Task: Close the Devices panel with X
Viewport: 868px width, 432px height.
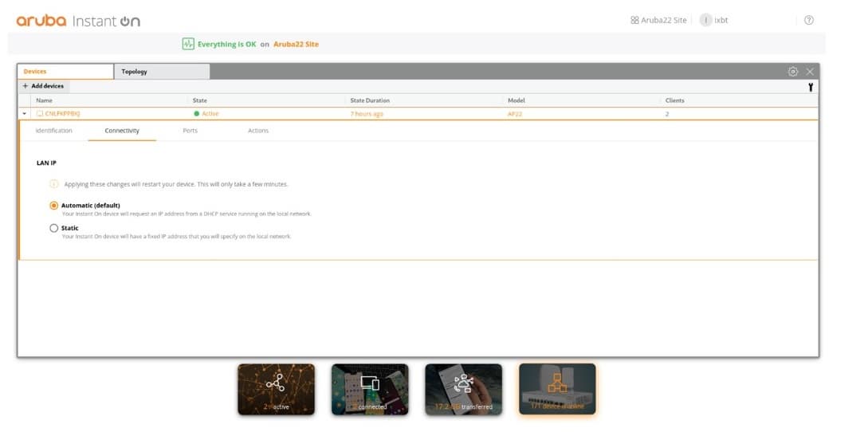Action: point(810,72)
